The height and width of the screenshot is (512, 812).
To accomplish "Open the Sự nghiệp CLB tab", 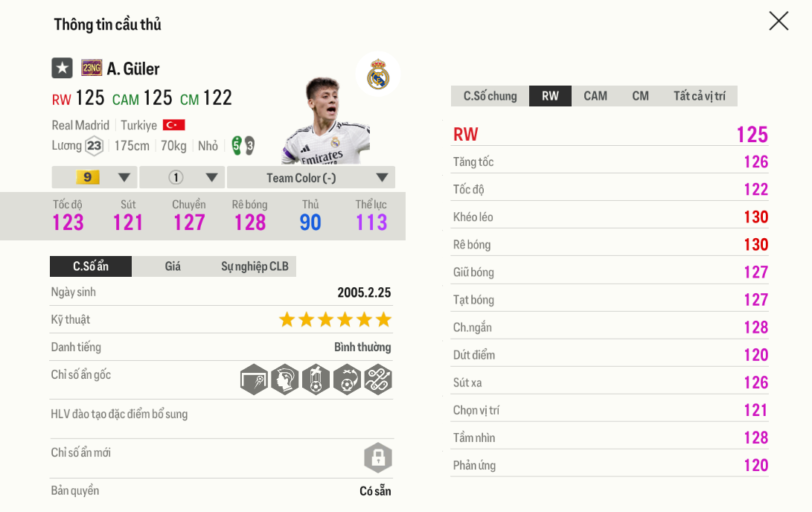I will (255, 266).
